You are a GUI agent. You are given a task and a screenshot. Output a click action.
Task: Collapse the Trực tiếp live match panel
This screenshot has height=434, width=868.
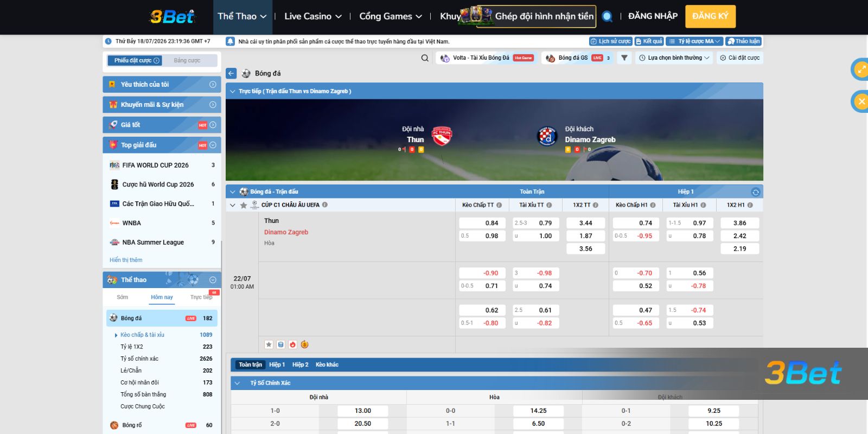tap(233, 91)
